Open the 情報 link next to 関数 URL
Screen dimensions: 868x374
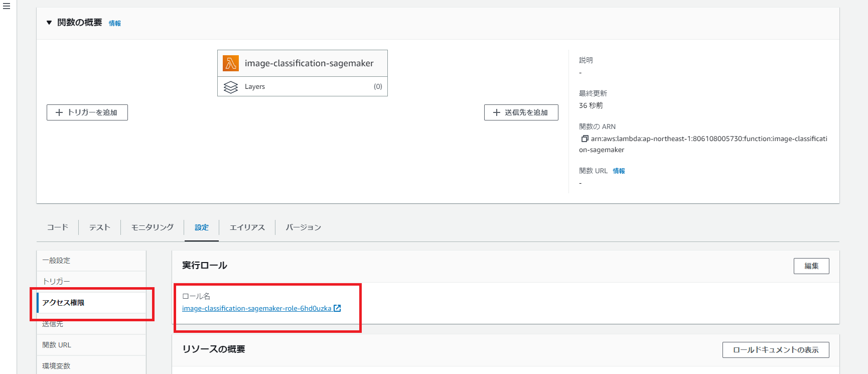pyautogui.click(x=619, y=171)
